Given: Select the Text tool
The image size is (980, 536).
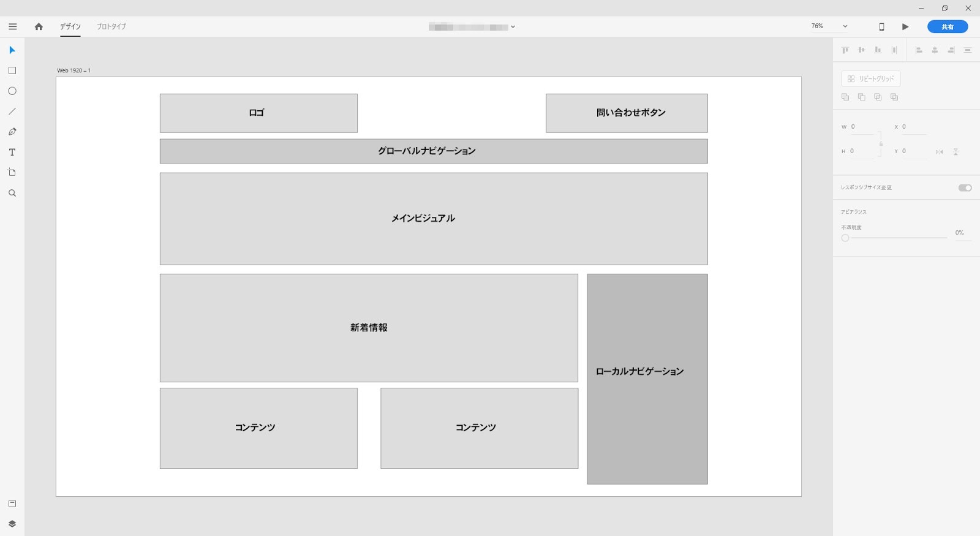Looking at the screenshot, I should [12, 152].
